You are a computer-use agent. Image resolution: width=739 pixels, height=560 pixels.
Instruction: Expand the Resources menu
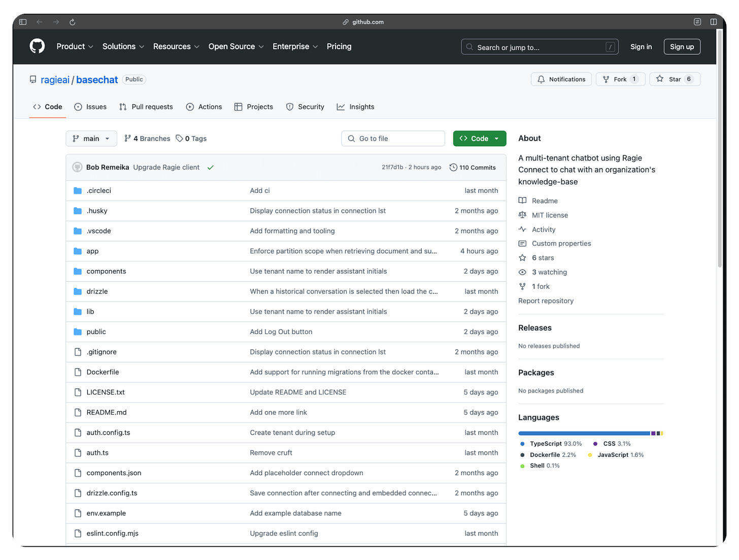176,46
